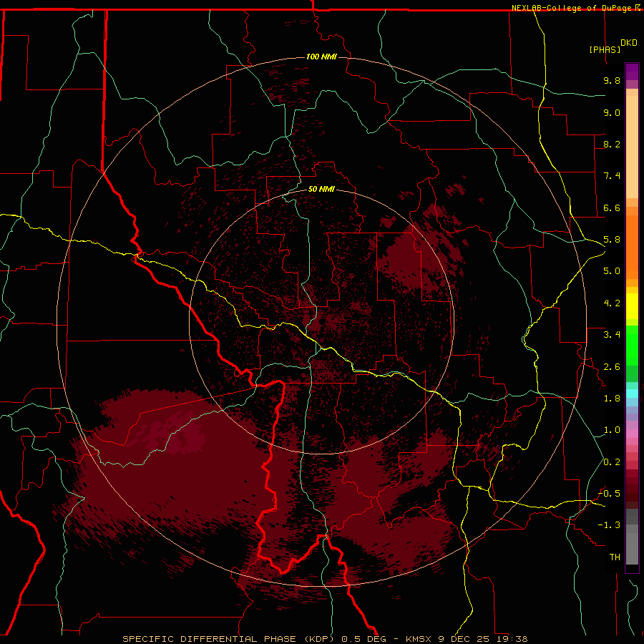Click the 8.2 value on the legend
644x644 pixels.
click(612, 144)
